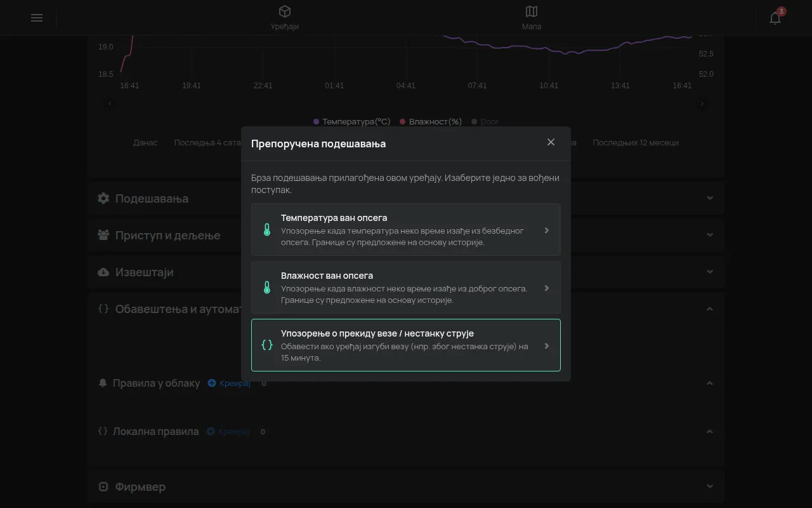Screen dimensions: 812x508
Task: Click the Правила у облаку bell icon
Action: coord(103,383)
